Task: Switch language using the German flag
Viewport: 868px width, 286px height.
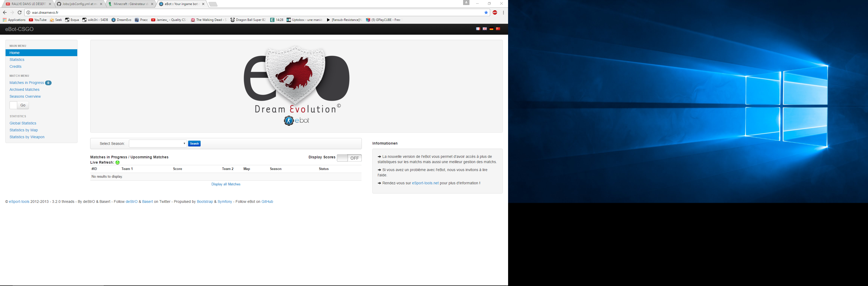Action: (x=491, y=29)
